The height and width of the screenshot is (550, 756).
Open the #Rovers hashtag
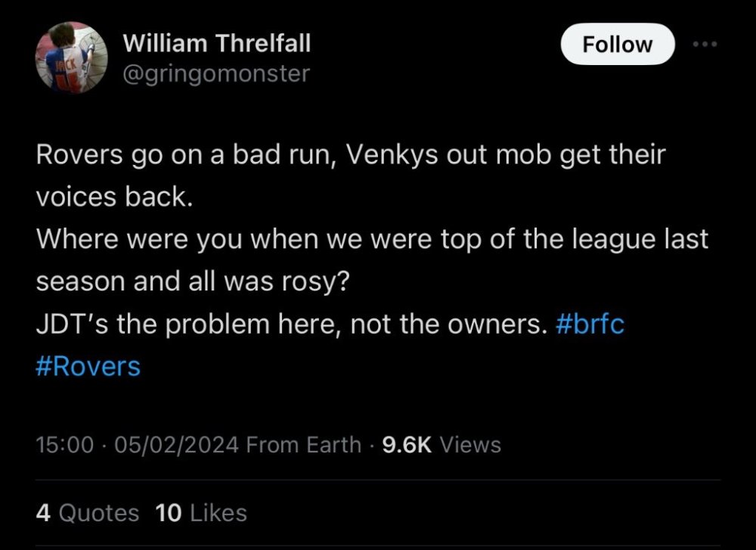(x=88, y=366)
